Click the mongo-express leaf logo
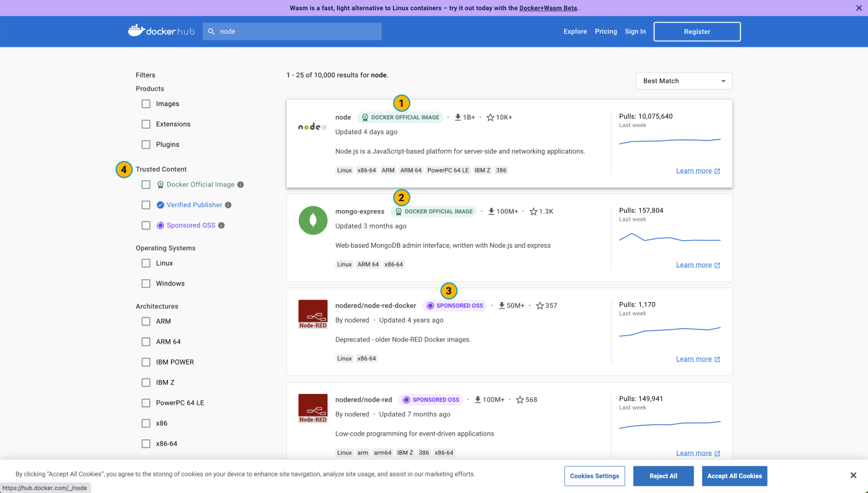868x493 pixels. (x=313, y=220)
